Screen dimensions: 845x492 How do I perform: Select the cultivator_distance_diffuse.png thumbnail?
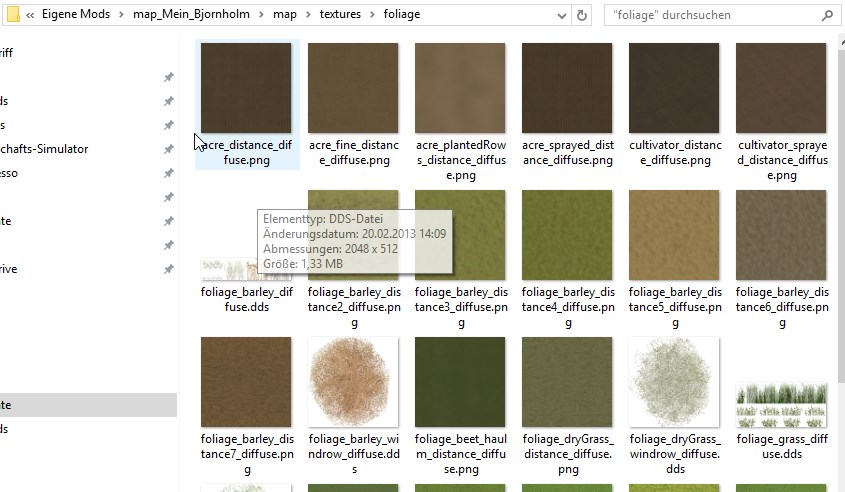click(x=674, y=88)
